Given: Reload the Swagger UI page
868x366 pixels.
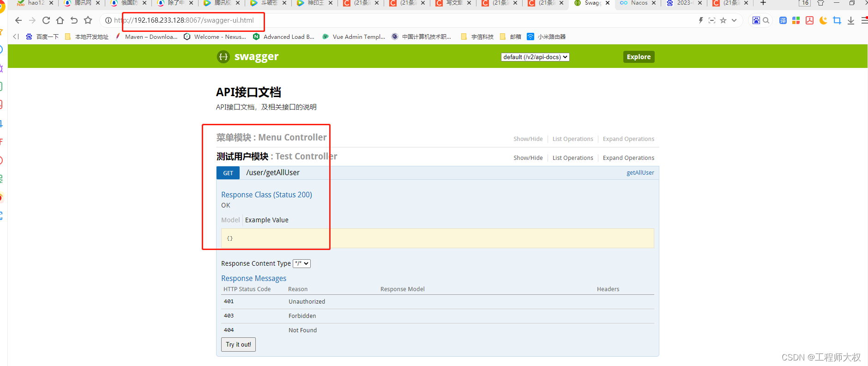Looking at the screenshot, I should pyautogui.click(x=46, y=20).
